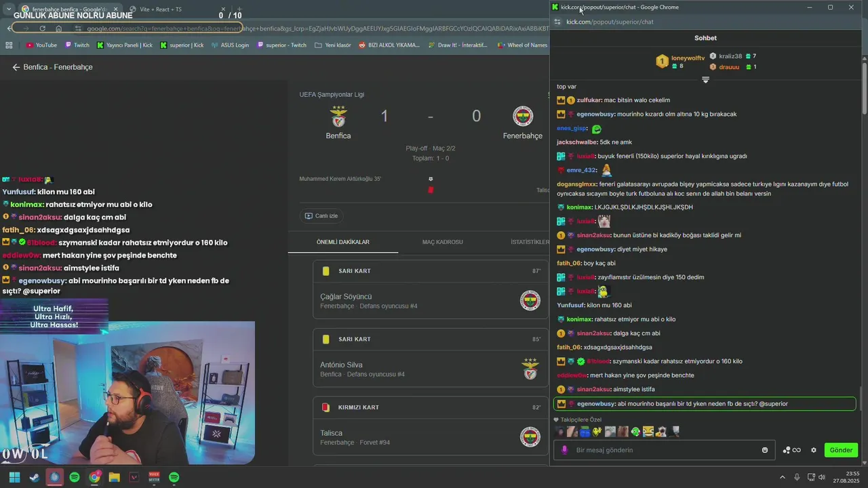Click zulfukar username in chat
Image resolution: width=868 pixels, height=488 pixels.
tap(589, 100)
